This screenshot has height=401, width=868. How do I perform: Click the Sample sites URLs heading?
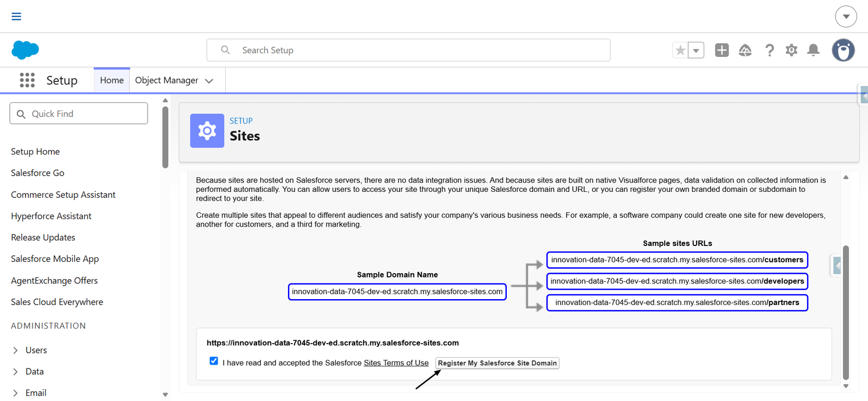[678, 243]
